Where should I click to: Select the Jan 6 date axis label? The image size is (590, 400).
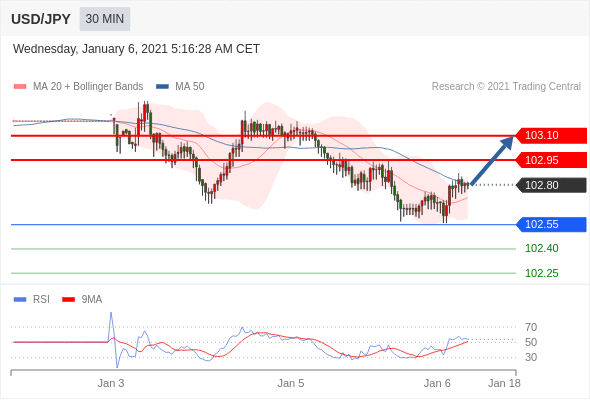tap(437, 383)
